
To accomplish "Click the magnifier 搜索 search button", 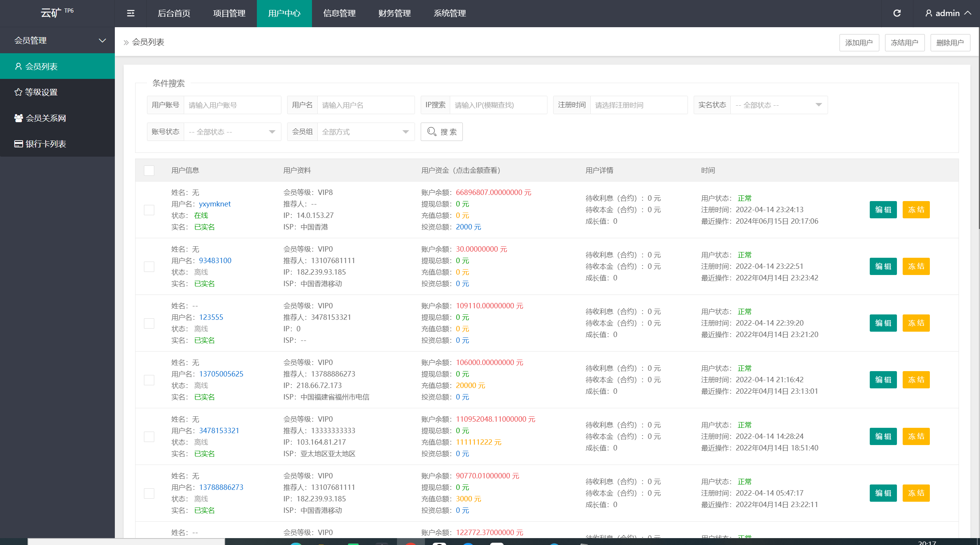I will pyautogui.click(x=441, y=132).
